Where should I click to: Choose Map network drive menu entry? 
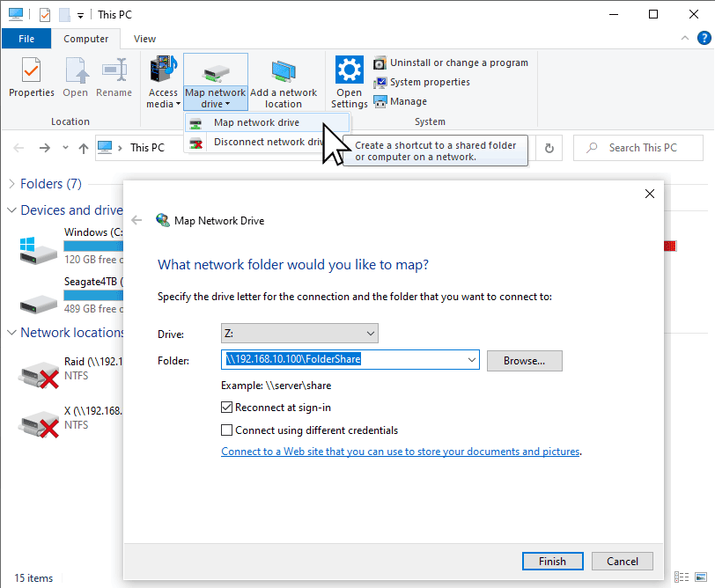[x=267, y=122]
